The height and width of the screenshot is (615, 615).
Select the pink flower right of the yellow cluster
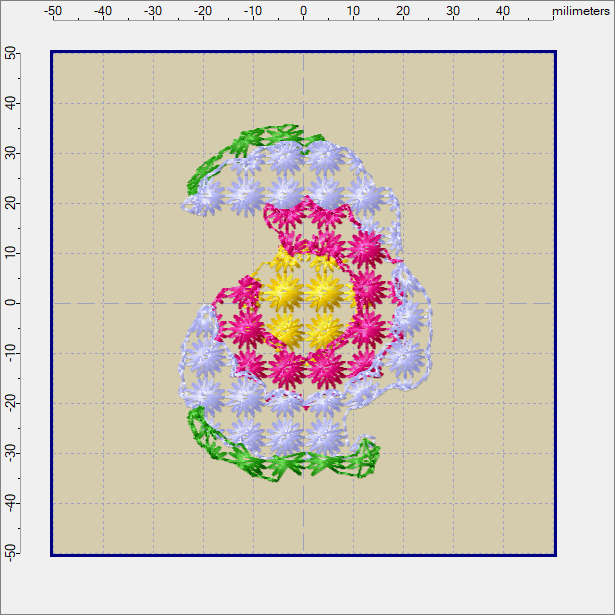point(367,290)
